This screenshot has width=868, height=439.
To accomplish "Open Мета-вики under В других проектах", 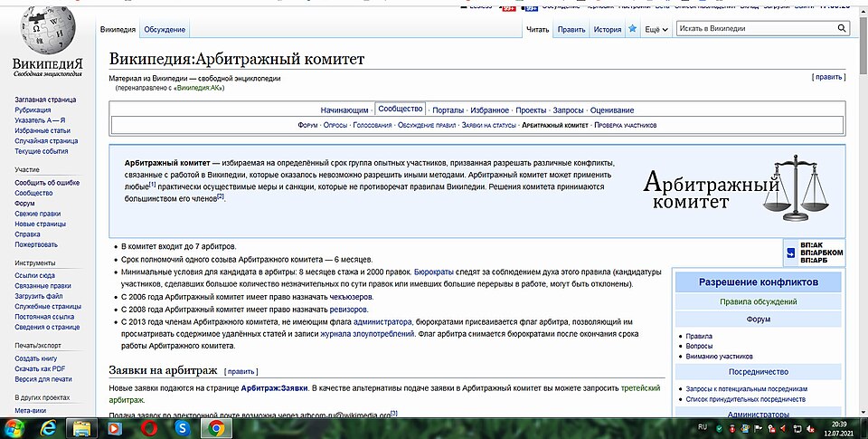I will [x=31, y=411].
